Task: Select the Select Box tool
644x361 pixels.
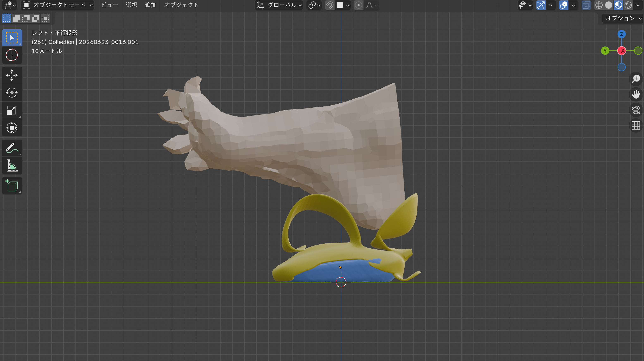Action: (12, 38)
